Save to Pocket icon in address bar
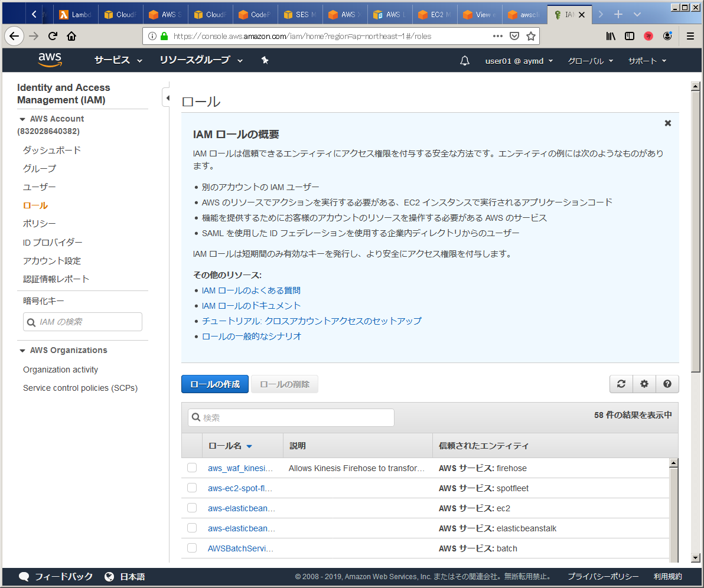The width and height of the screenshot is (704, 588). pyautogui.click(x=514, y=36)
